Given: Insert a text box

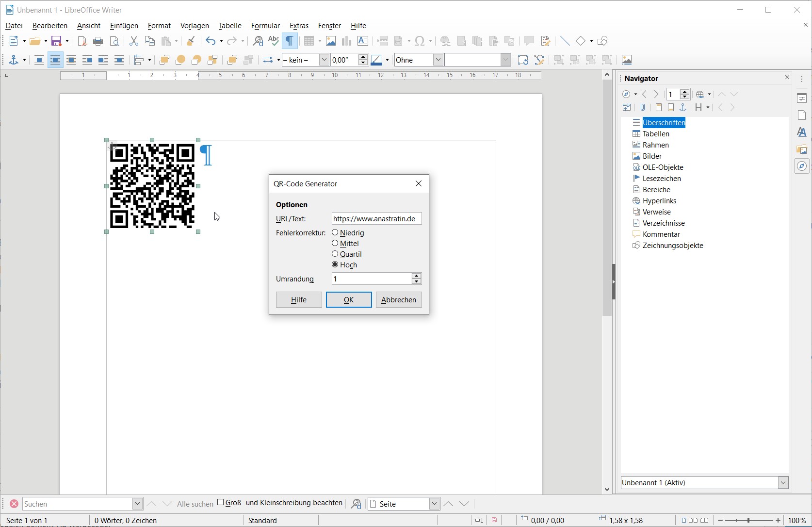Looking at the screenshot, I should 363,41.
